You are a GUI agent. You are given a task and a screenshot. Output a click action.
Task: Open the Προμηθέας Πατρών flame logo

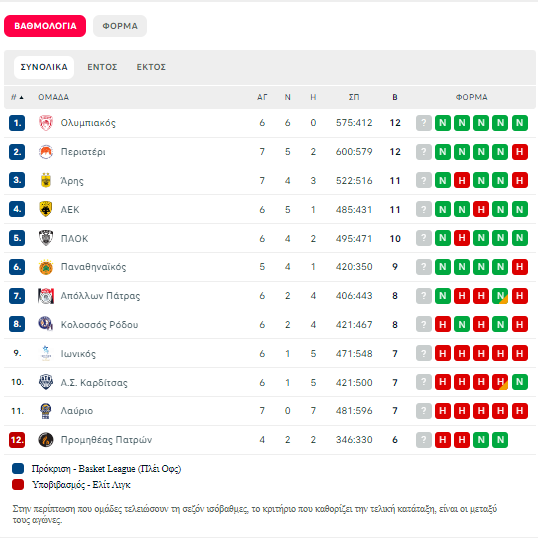click(x=46, y=440)
